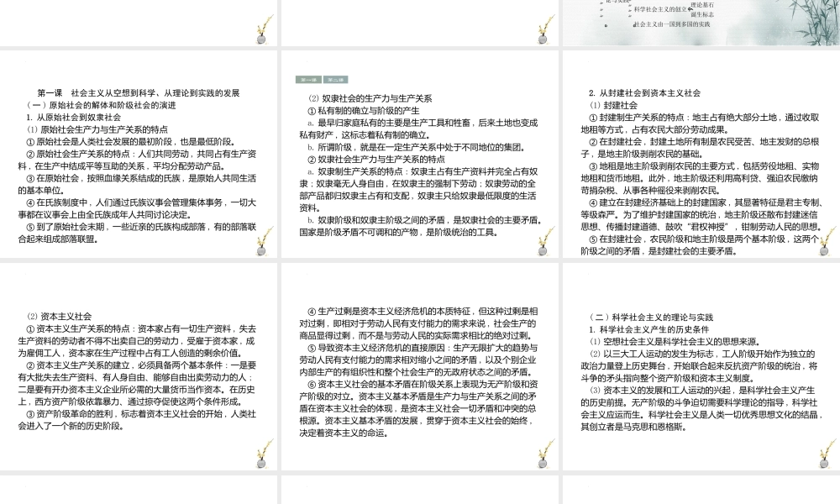This screenshot has width=840, height=504.
Task: Click the sentence 'b. 所谓阶级，就是在一定生产关系中…'
Action: click(x=417, y=147)
